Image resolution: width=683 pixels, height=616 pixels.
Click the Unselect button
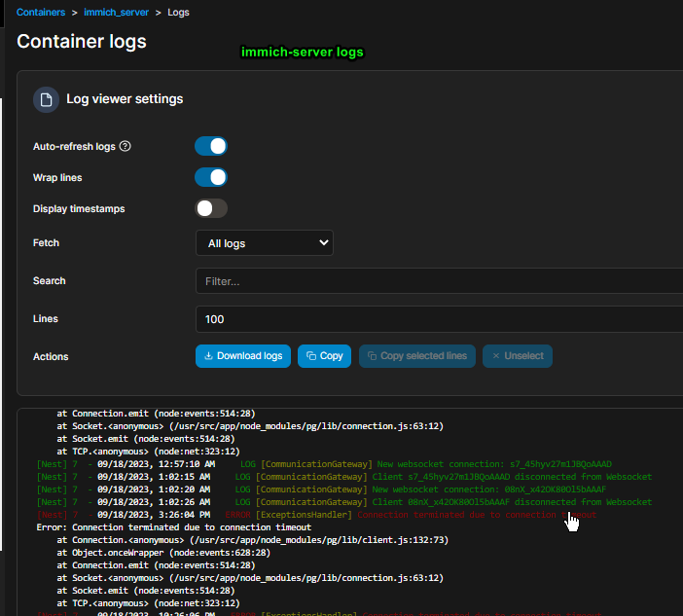coord(518,356)
